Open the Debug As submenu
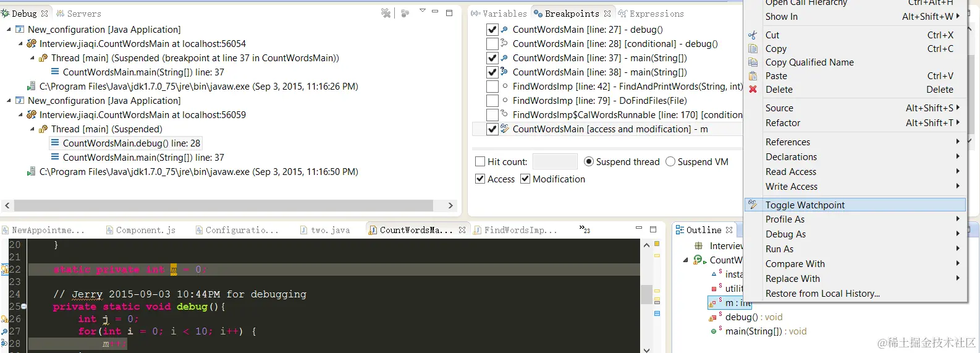The height and width of the screenshot is (353, 980). click(856, 234)
